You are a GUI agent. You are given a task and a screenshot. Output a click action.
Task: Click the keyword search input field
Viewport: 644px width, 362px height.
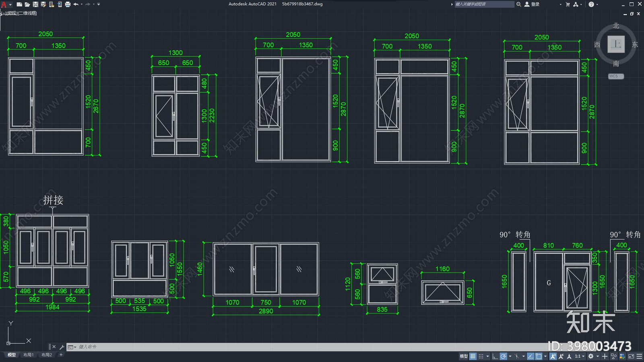point(484,4)
